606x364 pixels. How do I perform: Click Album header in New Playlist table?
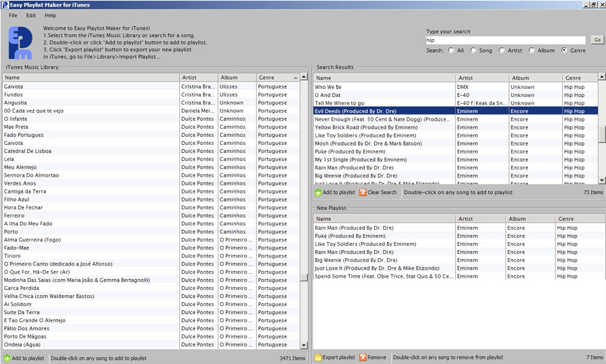pyautogui.click(x=531, y=218)
